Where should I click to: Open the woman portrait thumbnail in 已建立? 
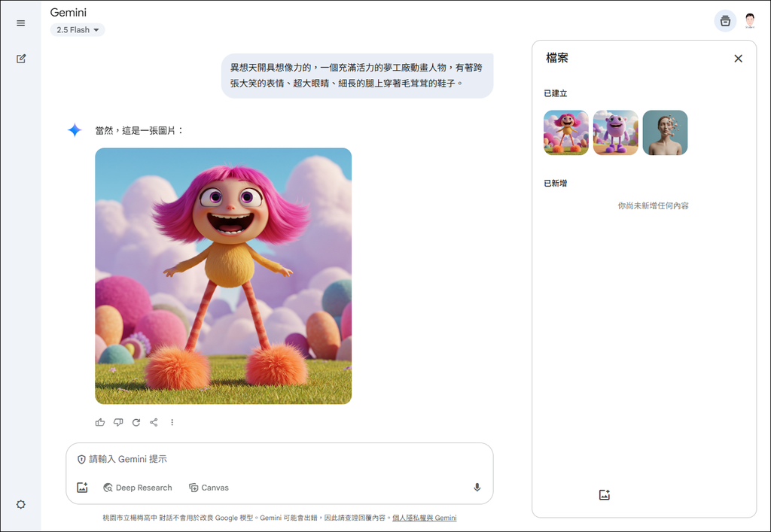[665, 132]
